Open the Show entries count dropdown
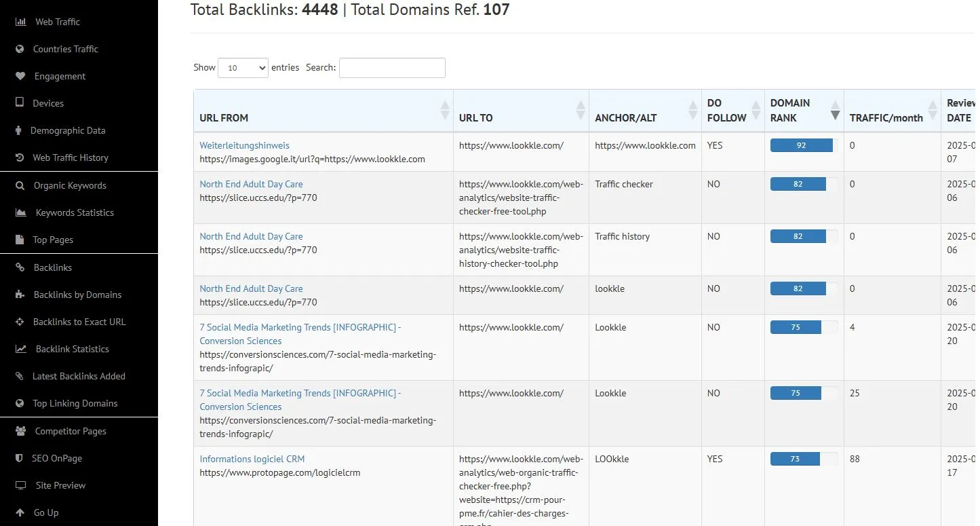Screen dimensions: 980x526 point(243,68)
